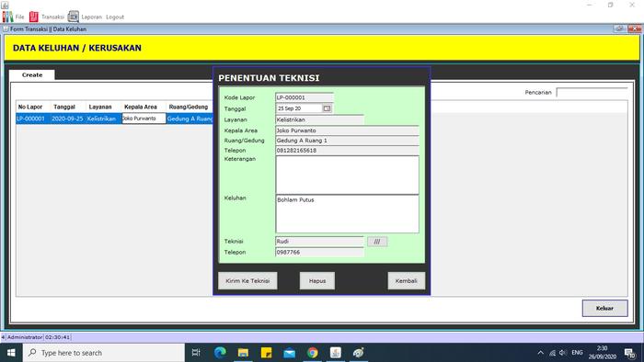644x362 pixels.
Task: Open the Transaksi menu
Action: tap(52, 17)
